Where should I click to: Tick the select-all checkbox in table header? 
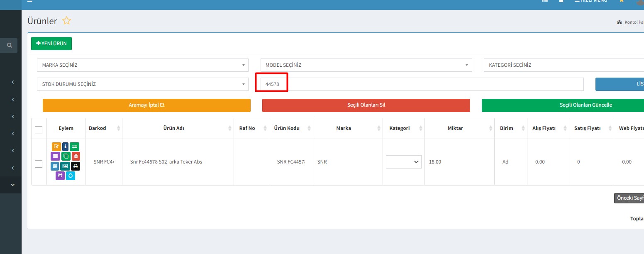click(x=39, y=130)
